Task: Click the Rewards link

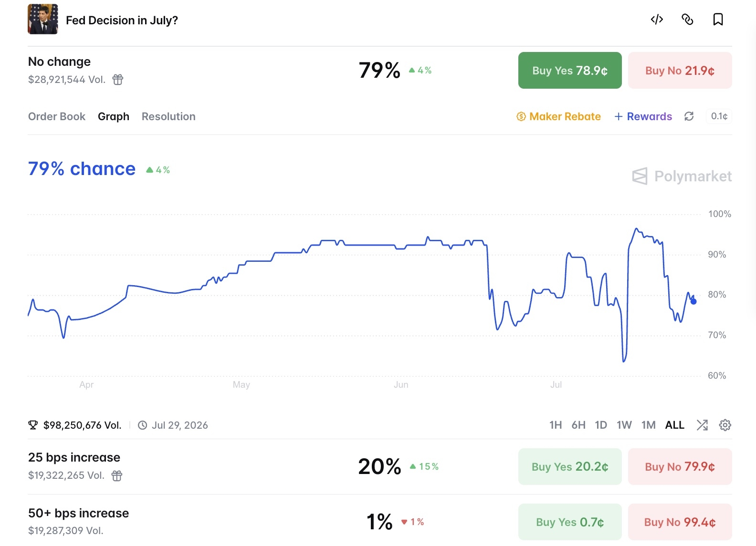Action: pyautogui.click(x=643, y=116)
